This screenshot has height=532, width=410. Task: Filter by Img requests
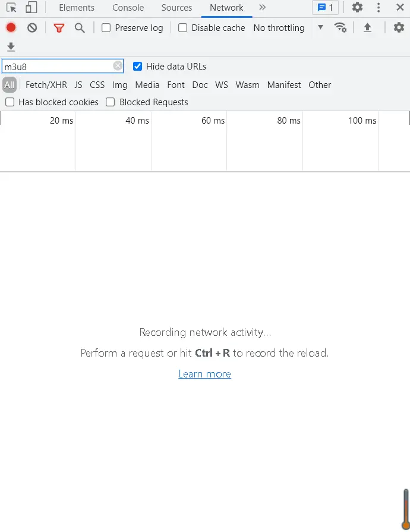[x=120, y=85]
